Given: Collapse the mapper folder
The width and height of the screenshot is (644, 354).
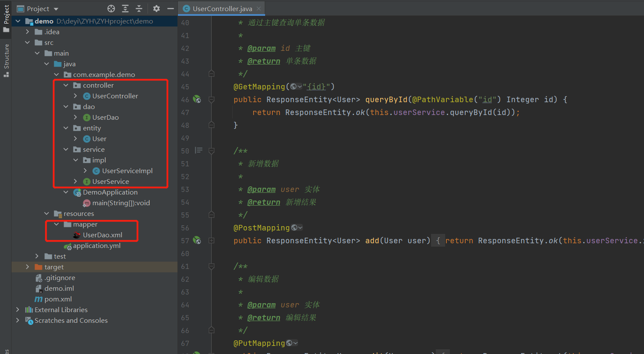Looking at the screenshot, I should [56, 224].
